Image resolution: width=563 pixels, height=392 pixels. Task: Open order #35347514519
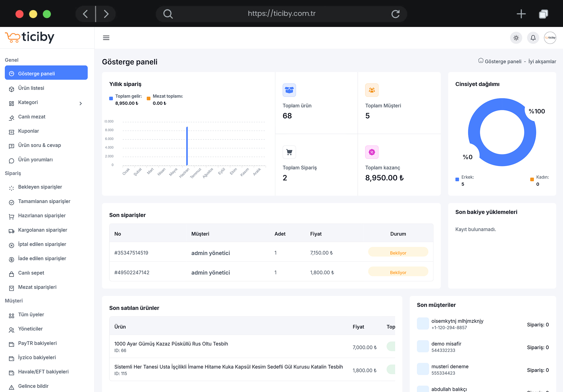click(x=131, y=253)
